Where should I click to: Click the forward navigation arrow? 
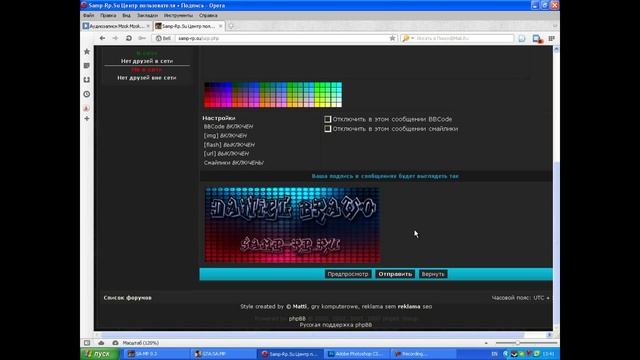(115, 38)
